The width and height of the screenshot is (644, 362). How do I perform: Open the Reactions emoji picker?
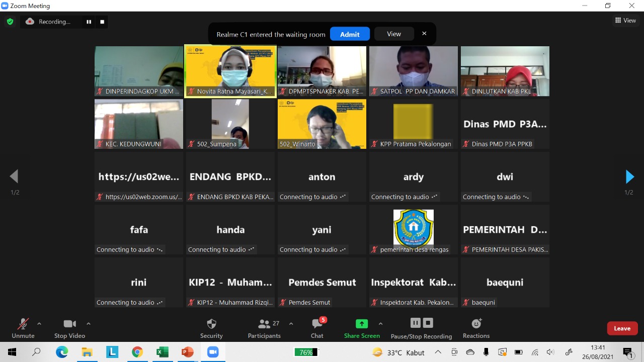tap(476, 328)
